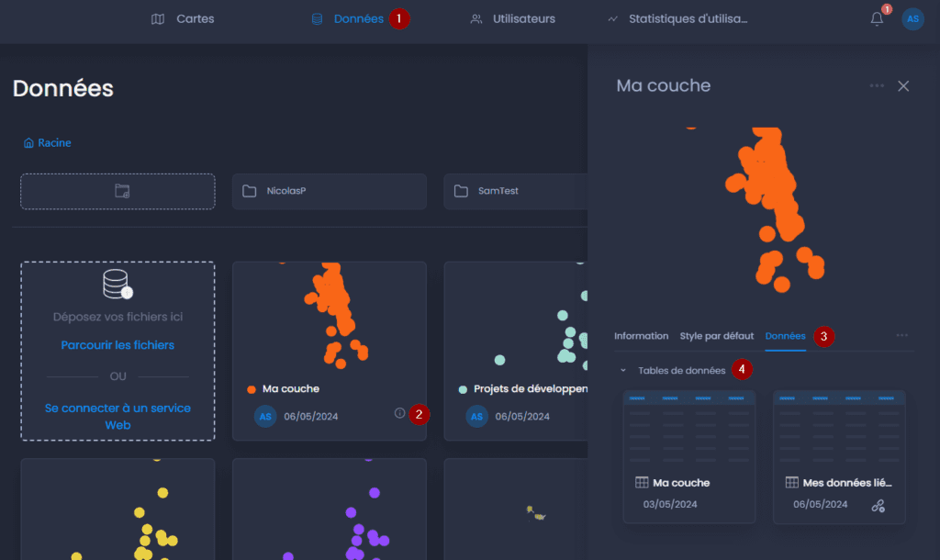The height and width of the screenshot is (560, 940).
Task: Click Se connecter à un service Web
Action: pos(117,416)
